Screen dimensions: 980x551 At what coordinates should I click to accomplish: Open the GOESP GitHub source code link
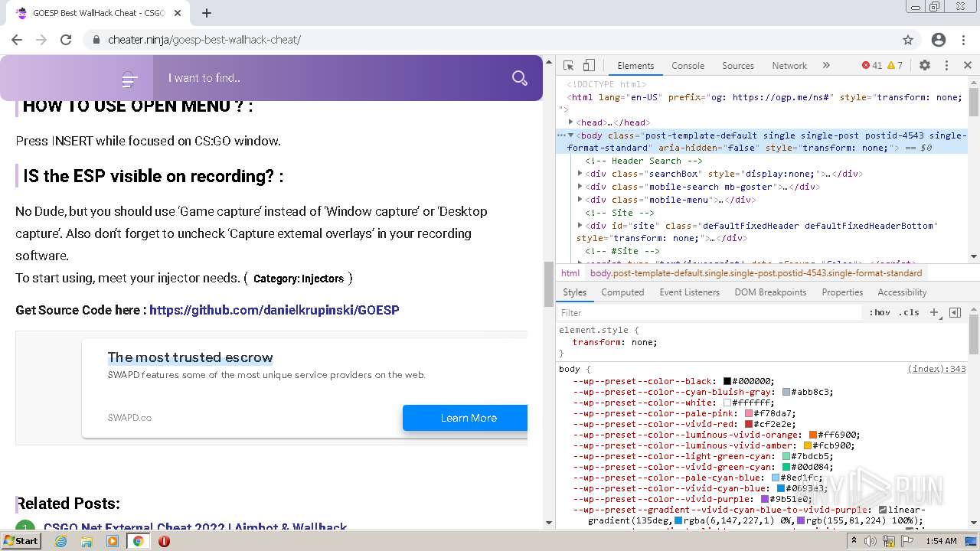[x=274, y=310]
